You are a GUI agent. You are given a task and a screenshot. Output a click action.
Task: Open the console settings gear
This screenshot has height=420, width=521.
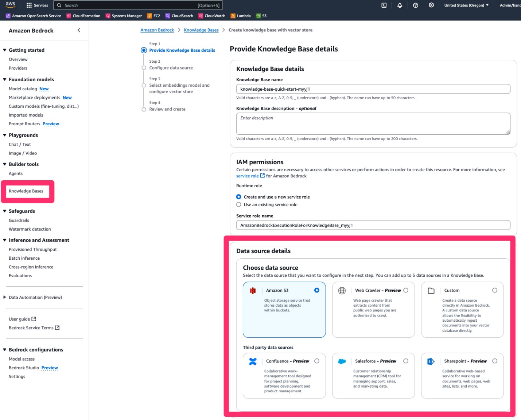[431, 5]
